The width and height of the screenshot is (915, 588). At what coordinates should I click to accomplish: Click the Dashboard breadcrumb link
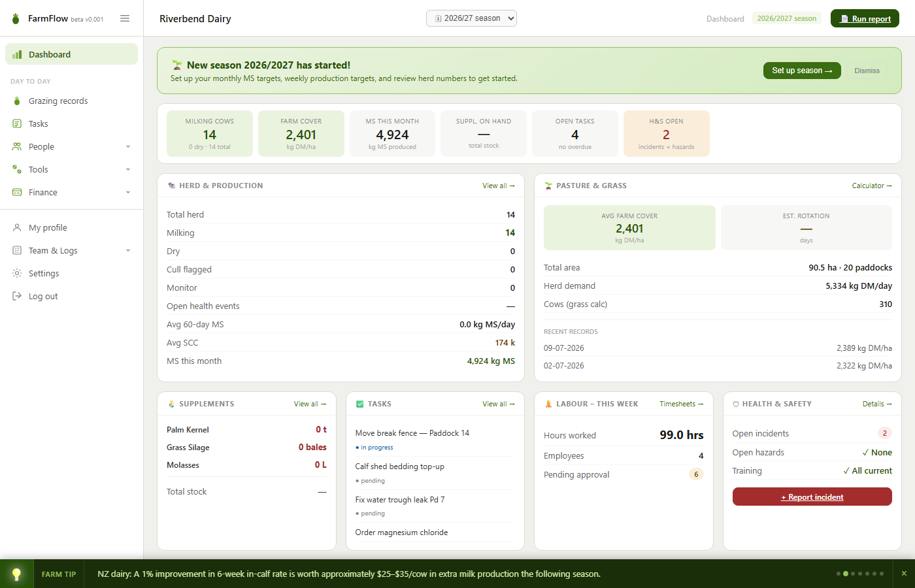pyautogui.click(x=725, y=19)
